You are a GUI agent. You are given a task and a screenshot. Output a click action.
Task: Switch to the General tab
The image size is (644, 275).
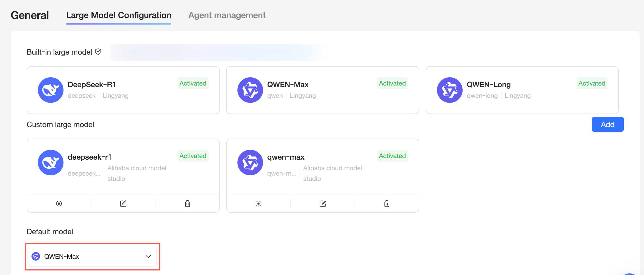30,15
